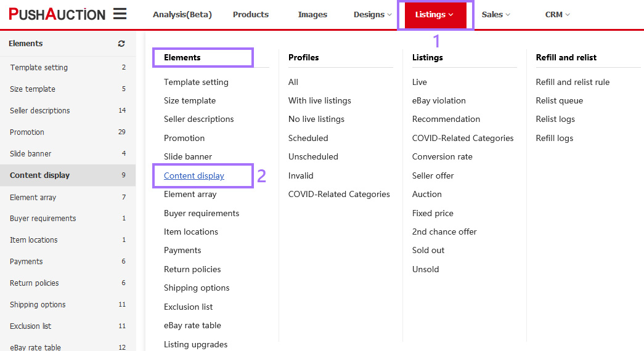Image resolution: width=644 pixels, height=351 pixels.
Task: Open the Analysis(Beta) tab
Action: tap(182, 15)
